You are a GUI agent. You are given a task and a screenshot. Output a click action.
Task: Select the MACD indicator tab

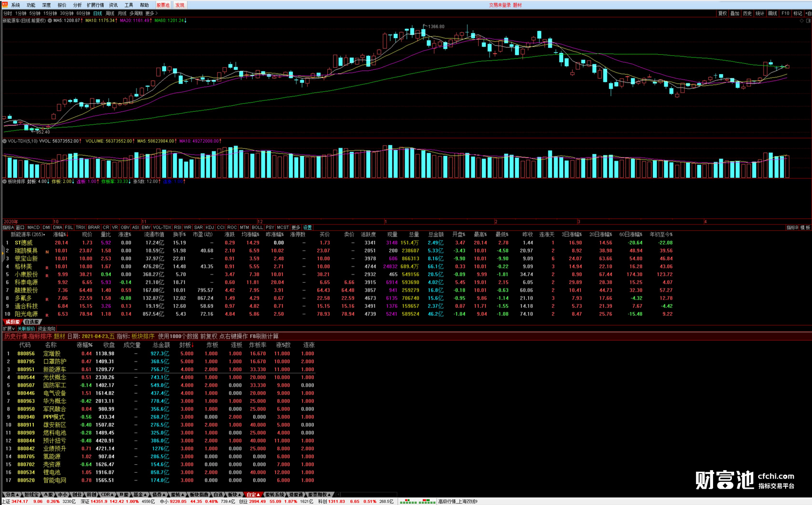click(33, 228)
